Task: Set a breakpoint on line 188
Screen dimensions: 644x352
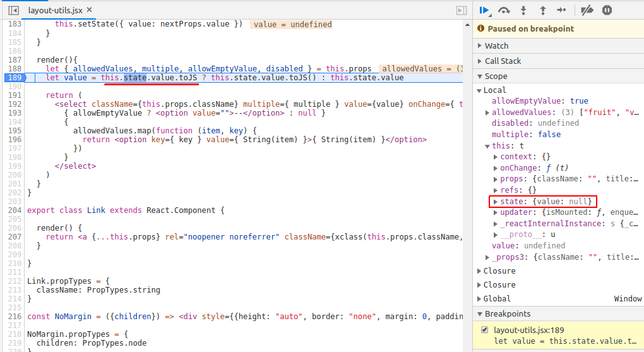Action: coord(15,69)
